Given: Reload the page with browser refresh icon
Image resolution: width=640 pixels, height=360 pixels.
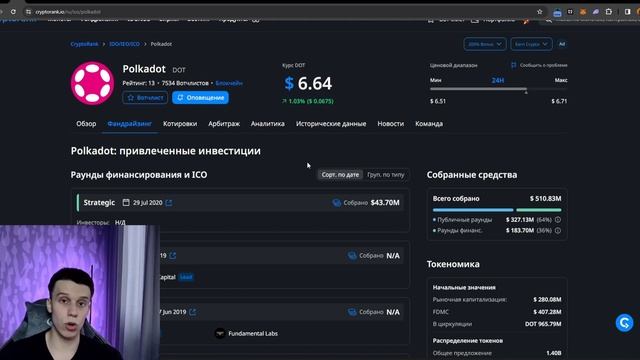Looking at the screenshot, I should click(x=13, y=12).
